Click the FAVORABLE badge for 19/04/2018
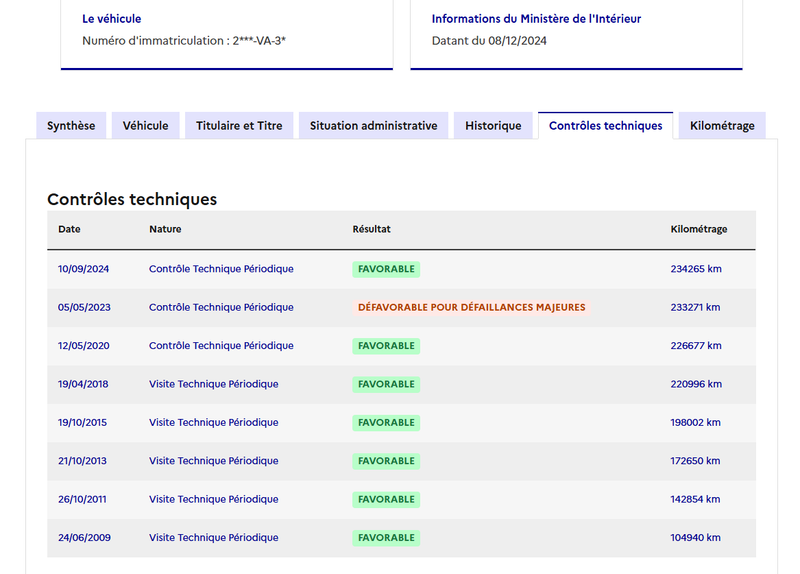 pos(386,384)
